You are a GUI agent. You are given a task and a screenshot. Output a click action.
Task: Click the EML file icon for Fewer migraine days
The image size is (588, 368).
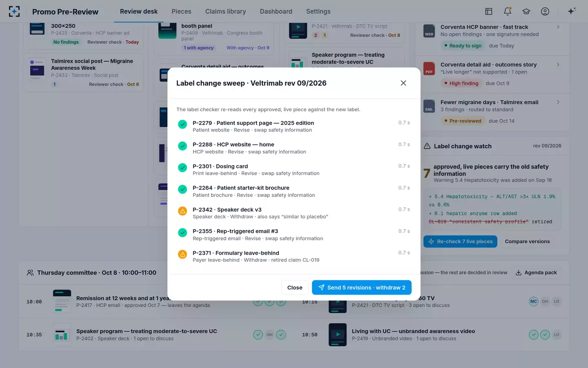point(429,106)
